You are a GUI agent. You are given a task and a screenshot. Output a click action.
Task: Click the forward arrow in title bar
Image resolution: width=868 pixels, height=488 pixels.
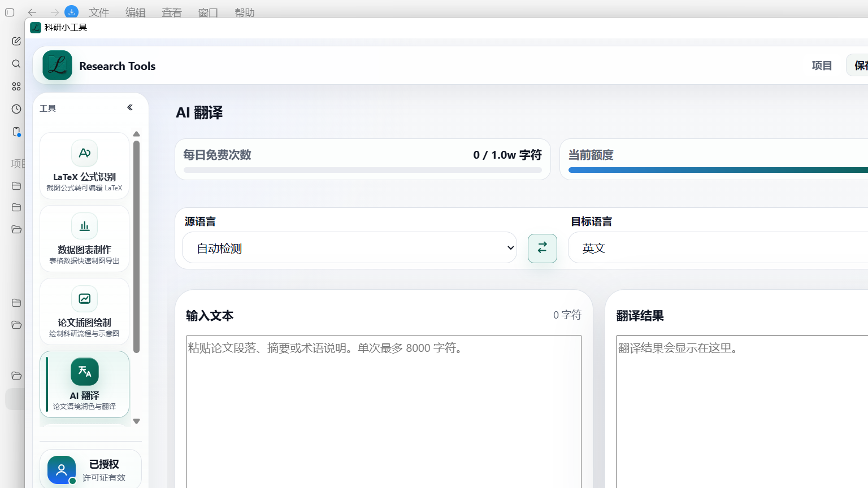pyautogui.click(x=54, y=12)
